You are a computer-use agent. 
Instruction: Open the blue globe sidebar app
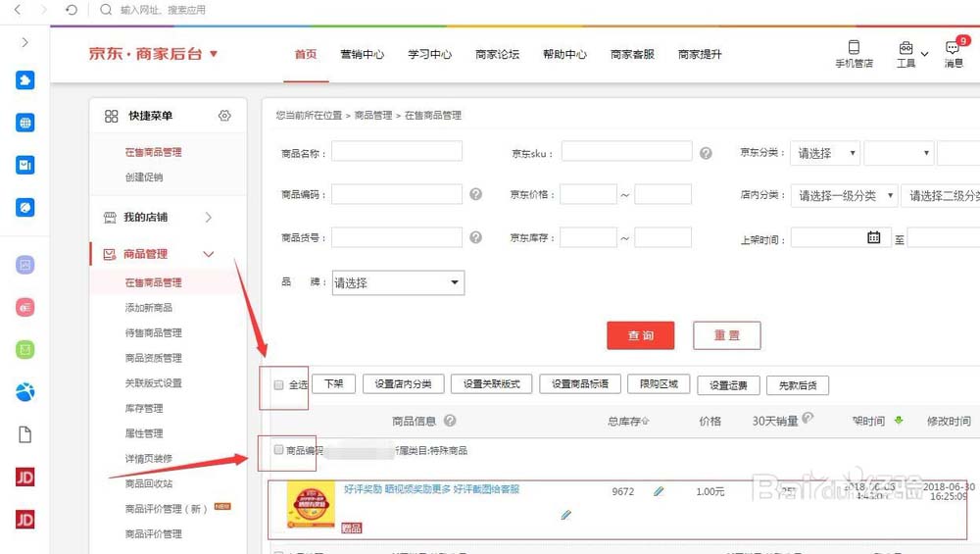tap(25, 123)
